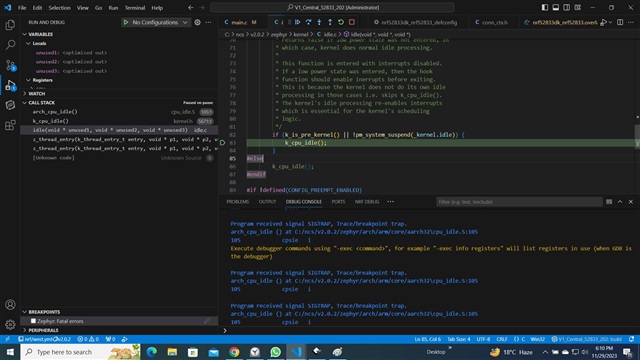Open the Terminal menu

135,8
